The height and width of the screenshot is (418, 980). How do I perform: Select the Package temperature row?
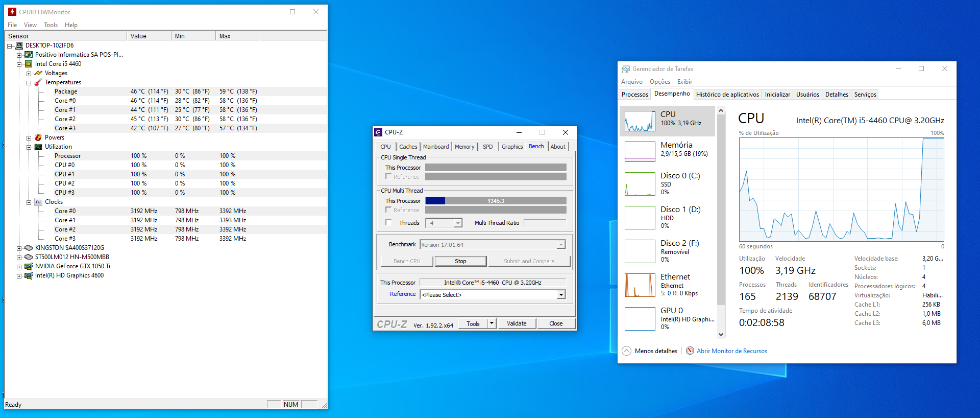(x=166, y=91)
